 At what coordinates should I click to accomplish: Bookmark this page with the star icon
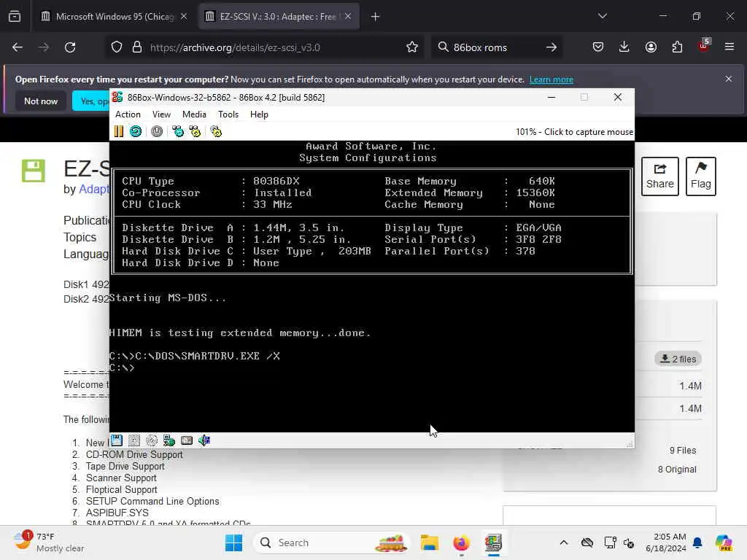(412, 47)
